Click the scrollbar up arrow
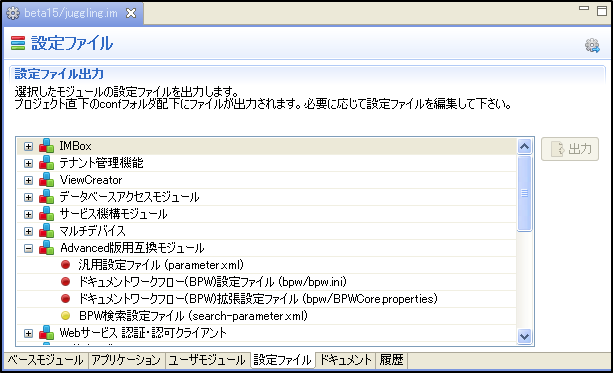 point(524,147)
